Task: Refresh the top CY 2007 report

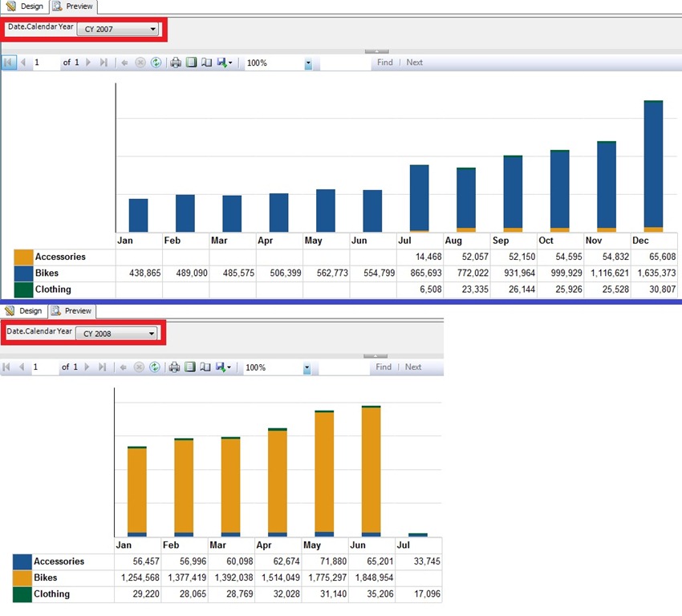Action: 156,63
